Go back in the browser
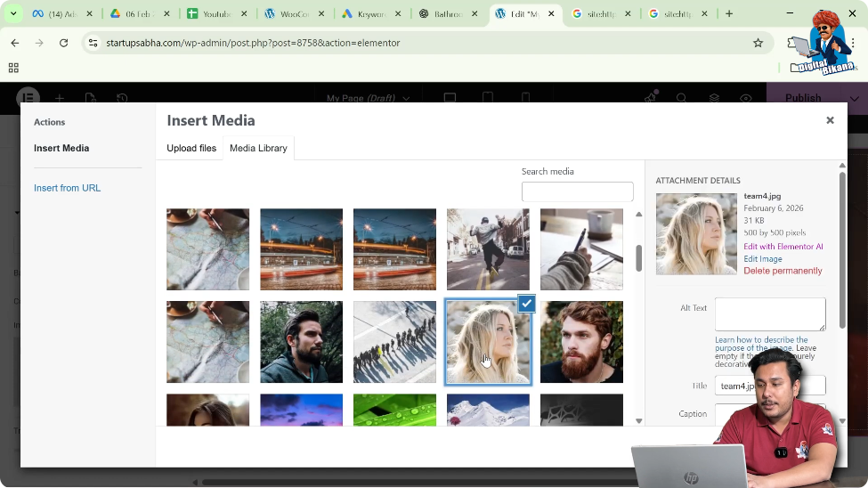Viewport: 868px width, 488px height. (15, 43)
